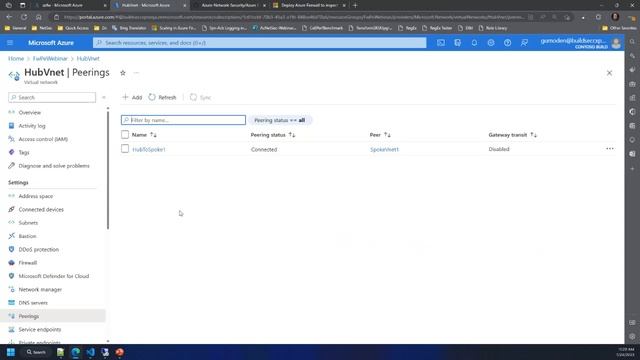Search resources, services, and docs box
This screenshot has width=640, height=360.
[260, 43]
